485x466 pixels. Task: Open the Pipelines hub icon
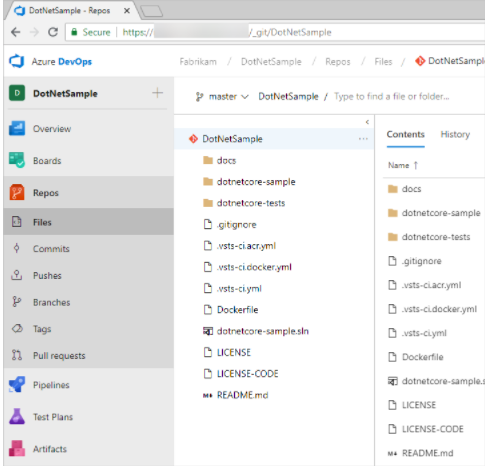coord(17,385)
